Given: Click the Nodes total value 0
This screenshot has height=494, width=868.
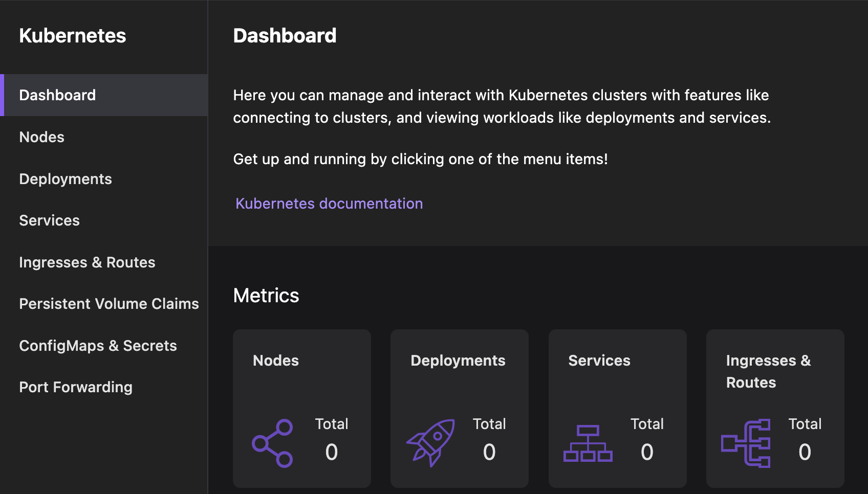Looking at the screenshot, I should (332, 452).
